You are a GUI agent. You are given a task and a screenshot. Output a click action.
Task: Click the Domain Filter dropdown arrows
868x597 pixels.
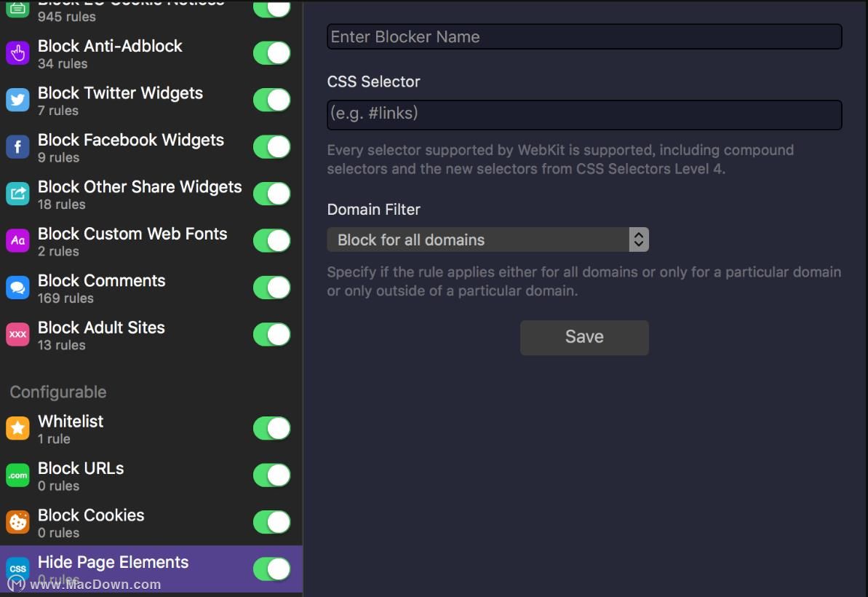click(639, 240)
